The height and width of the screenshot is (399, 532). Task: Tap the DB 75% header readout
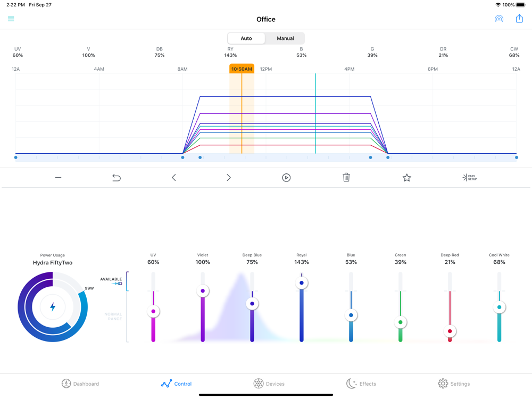click(x=160, y=52)
